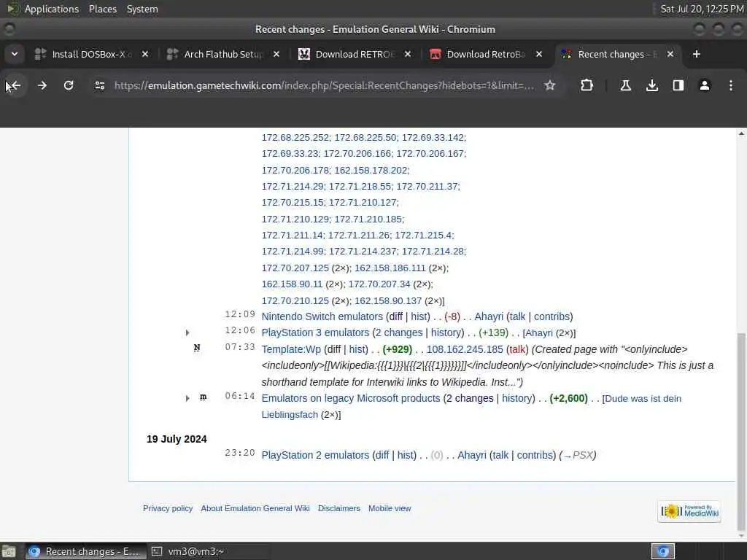Open PlayStation 3 emulators page link

pos(315,332)
